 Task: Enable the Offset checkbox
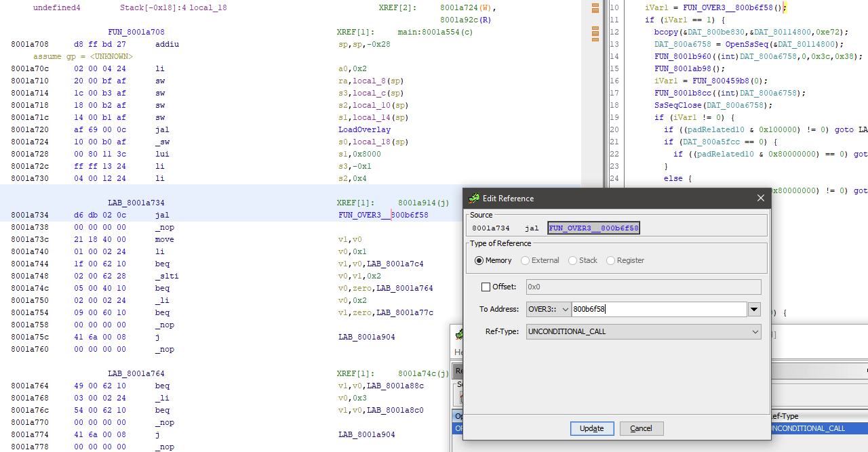486,287
